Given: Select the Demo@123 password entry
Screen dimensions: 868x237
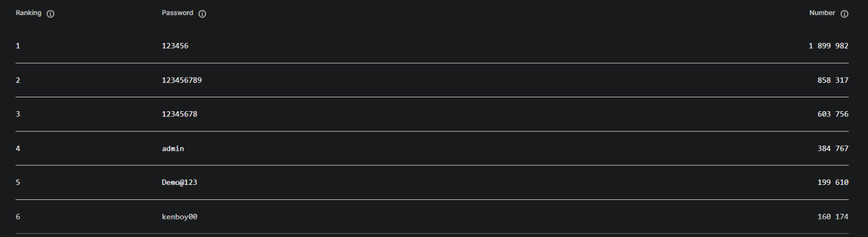Looking at the screenshot, I should [x=179, y=183].
